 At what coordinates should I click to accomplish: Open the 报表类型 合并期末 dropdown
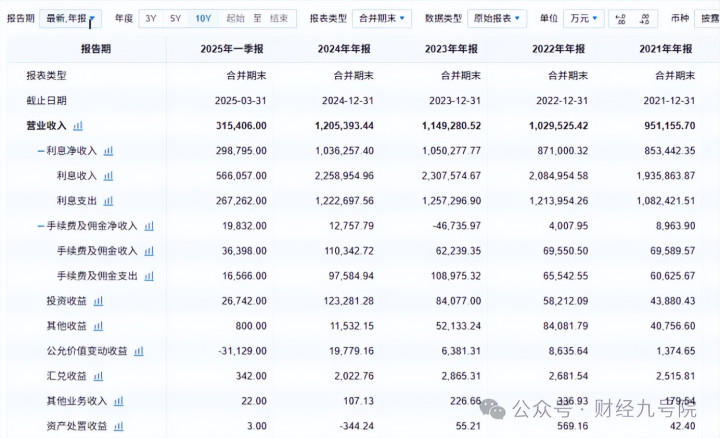(x=382, y=19)
